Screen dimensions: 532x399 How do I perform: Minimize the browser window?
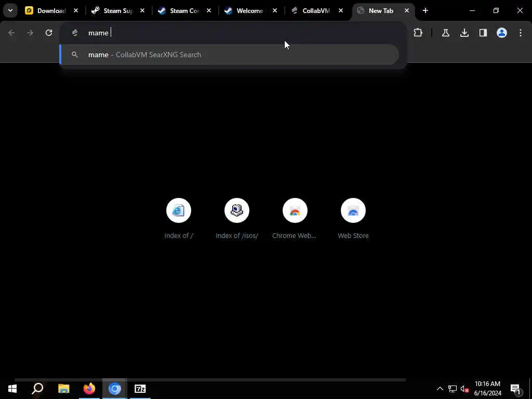472,10
